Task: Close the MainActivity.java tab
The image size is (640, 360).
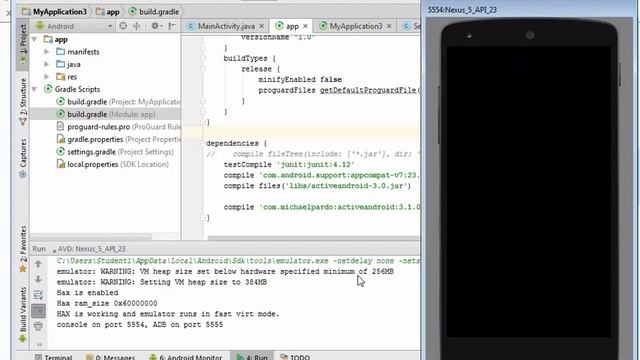Action: (262, 26)
